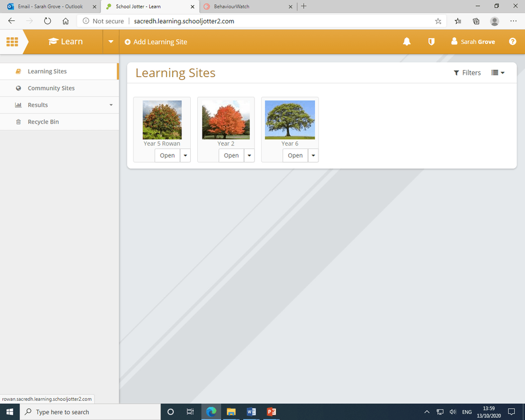The image size is (525, 420).
Task: Open the help question mark icon
Action: (x=512, y=41)
